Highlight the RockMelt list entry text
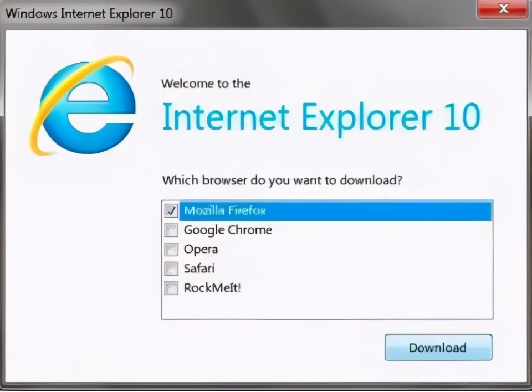The width and height of the screenshot is (532, 392). [x=212, y=288]
